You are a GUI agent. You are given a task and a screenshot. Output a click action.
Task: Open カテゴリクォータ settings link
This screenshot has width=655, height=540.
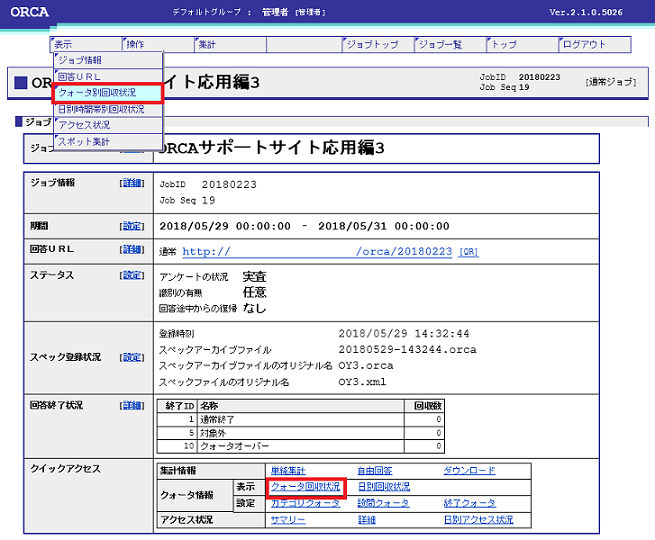coord(305,503)
